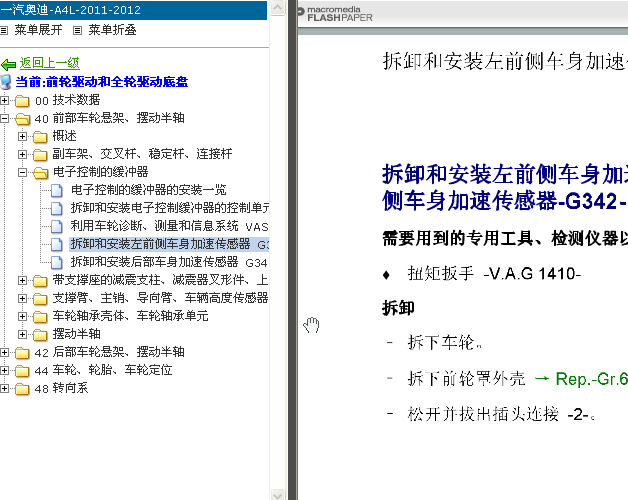Click the folder icon beside 支撑臂、主销、导向臂

pyautogui.click(x=40, y=299)
